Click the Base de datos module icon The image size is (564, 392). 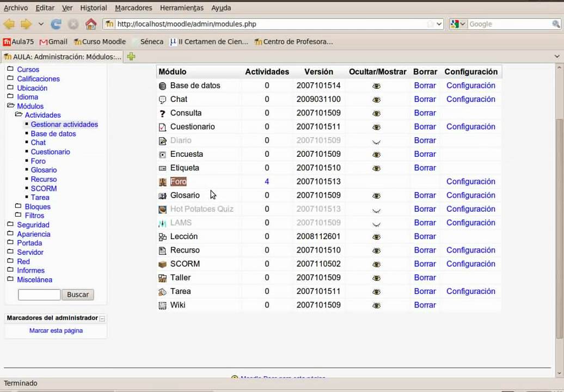163,86
